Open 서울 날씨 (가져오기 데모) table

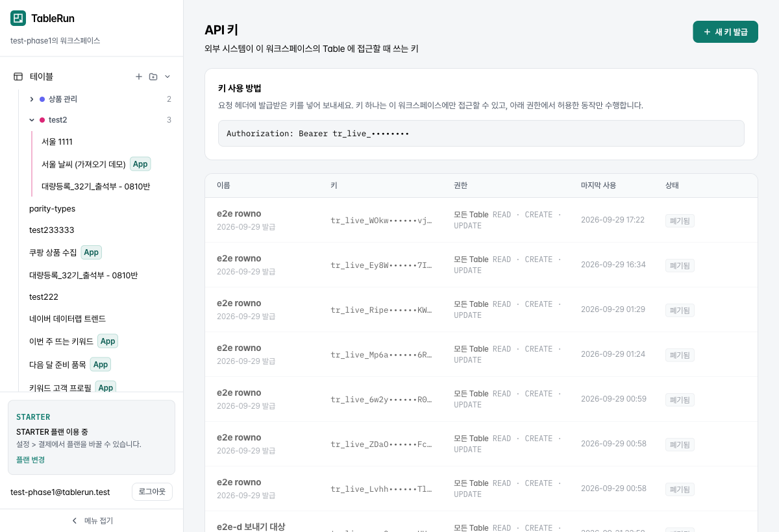[84, 164]
